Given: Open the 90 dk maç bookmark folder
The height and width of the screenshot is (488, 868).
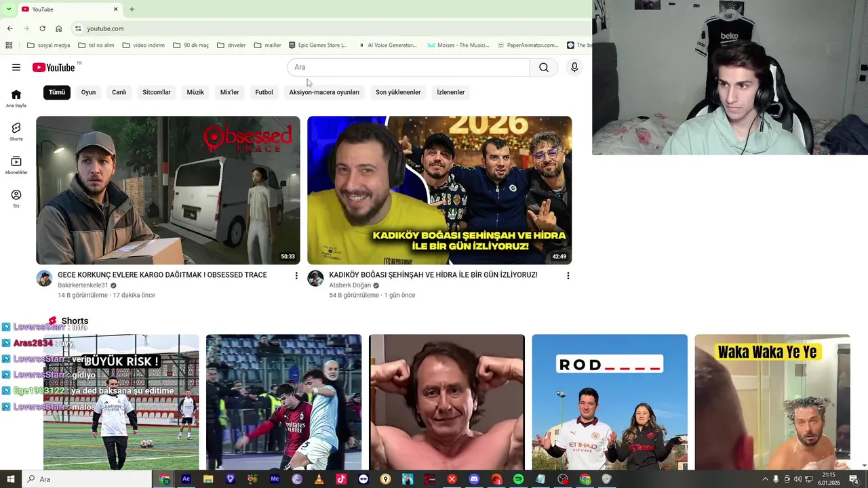Looking at the screenshot, I should pos(191,45).
